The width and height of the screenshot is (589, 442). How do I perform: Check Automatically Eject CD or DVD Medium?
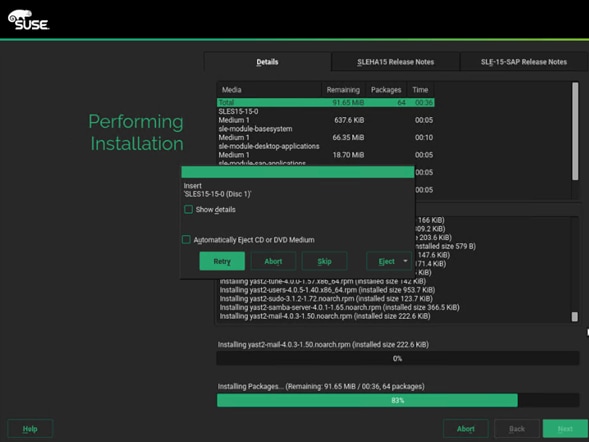coord(186,240)
